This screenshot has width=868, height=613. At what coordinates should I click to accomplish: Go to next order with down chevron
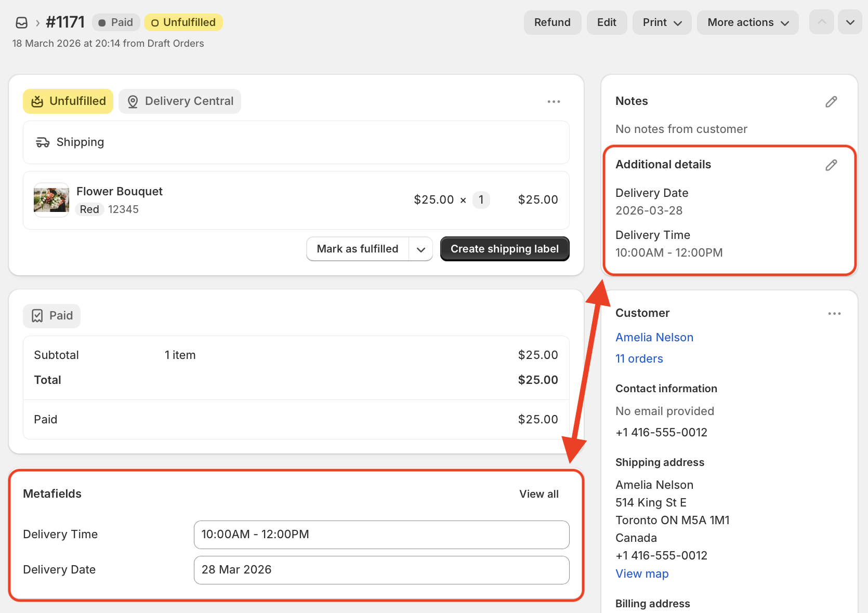pyautogui.click(x=850, y=22)
